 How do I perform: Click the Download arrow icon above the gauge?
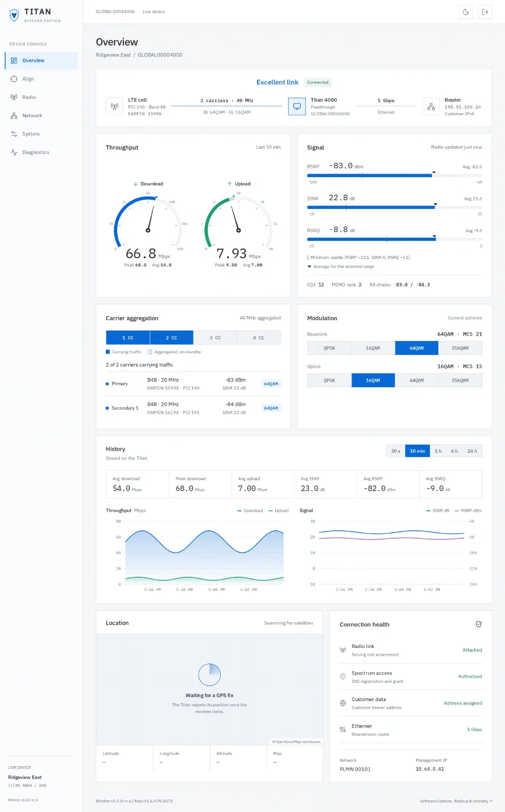pyautogui.click(x=135, y=184)
